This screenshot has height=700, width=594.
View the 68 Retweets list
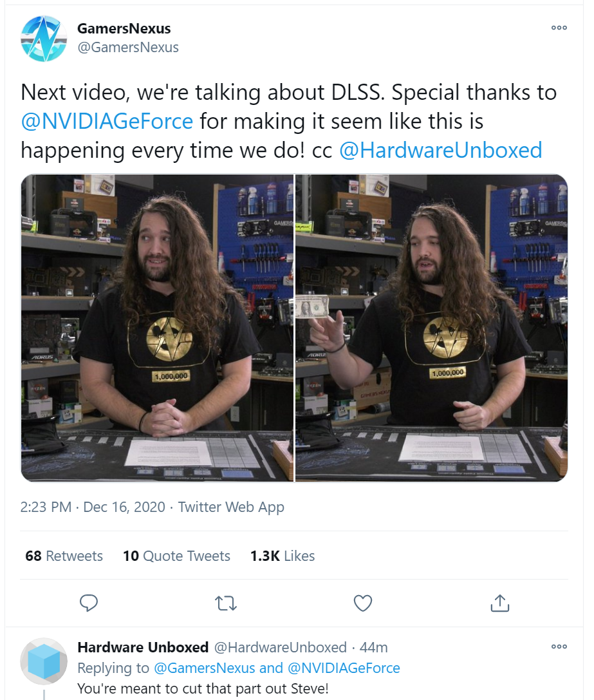[64, 556]
